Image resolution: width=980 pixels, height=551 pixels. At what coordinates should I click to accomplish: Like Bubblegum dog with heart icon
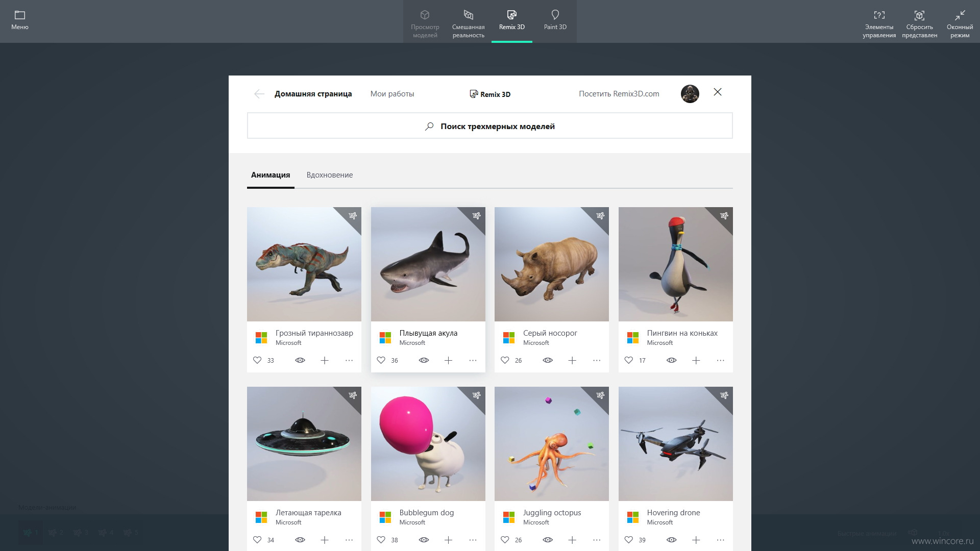[381, 540]
